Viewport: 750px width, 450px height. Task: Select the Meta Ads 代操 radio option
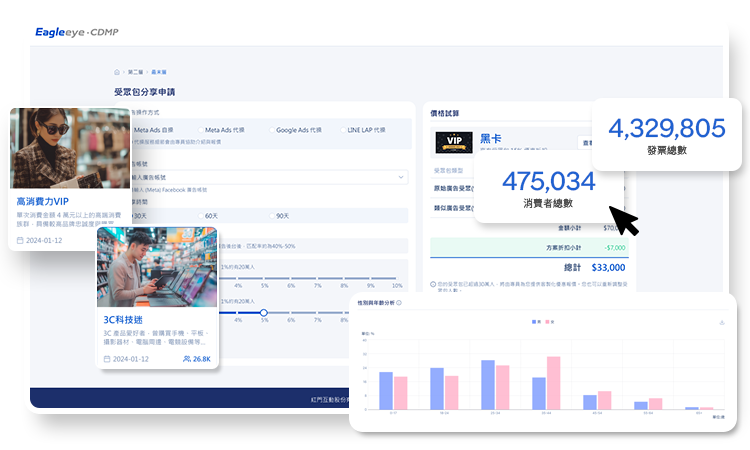[201, 130]
